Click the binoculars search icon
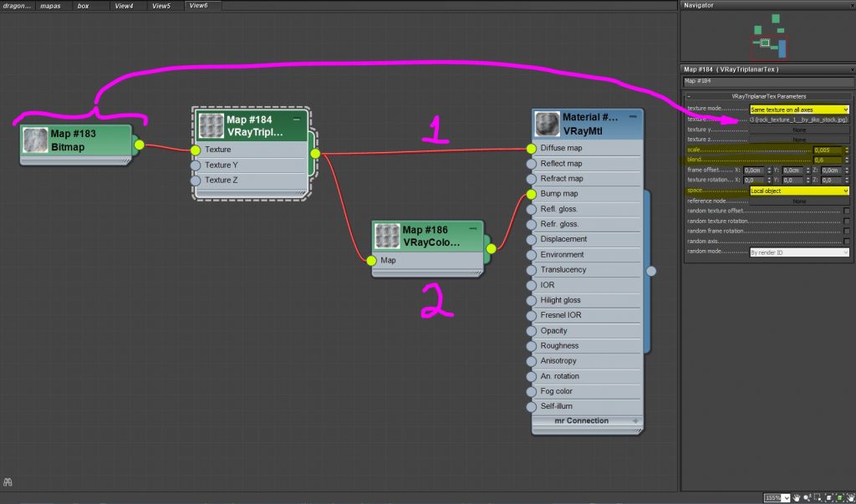This screenshot has height=504, width=856. pos(8,482)
